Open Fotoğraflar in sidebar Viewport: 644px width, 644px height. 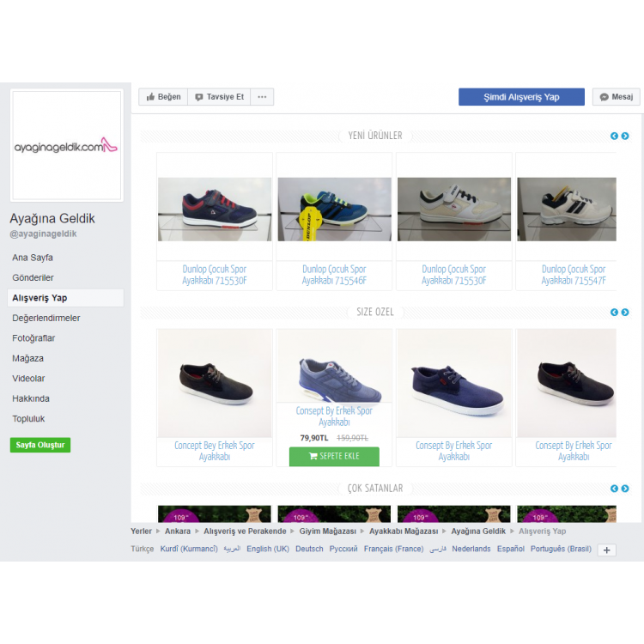pos(33,338)
